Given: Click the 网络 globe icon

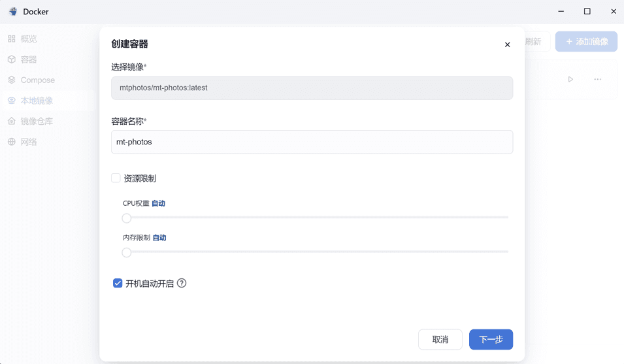Looking at the screenshot, I should [12, 142].
